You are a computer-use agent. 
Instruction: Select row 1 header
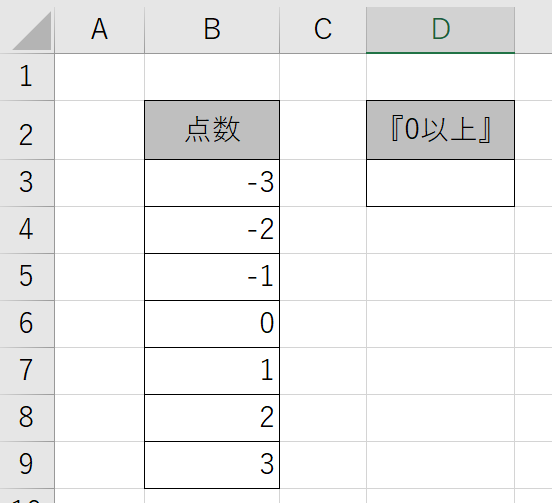[27, 77]
